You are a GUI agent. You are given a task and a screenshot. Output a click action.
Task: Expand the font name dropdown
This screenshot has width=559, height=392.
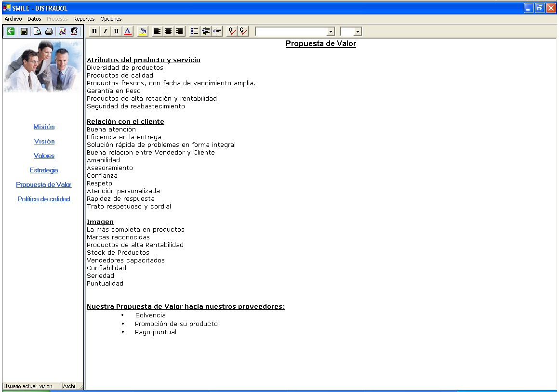331,31
